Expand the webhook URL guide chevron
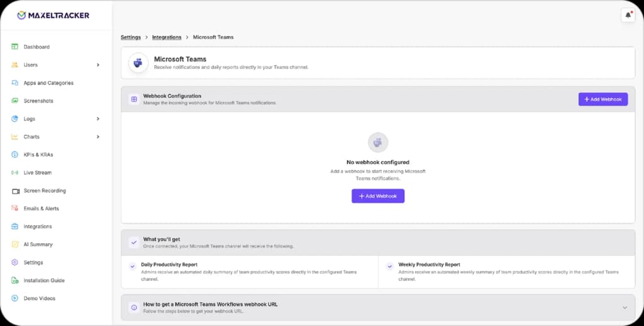The height and width of the screenshot is (326, 644). tap(625, 308)
